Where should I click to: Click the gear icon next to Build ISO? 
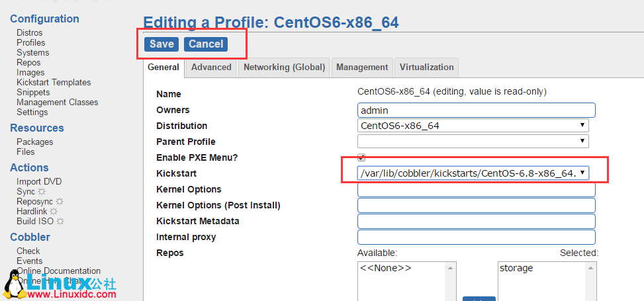pos(60,222)
